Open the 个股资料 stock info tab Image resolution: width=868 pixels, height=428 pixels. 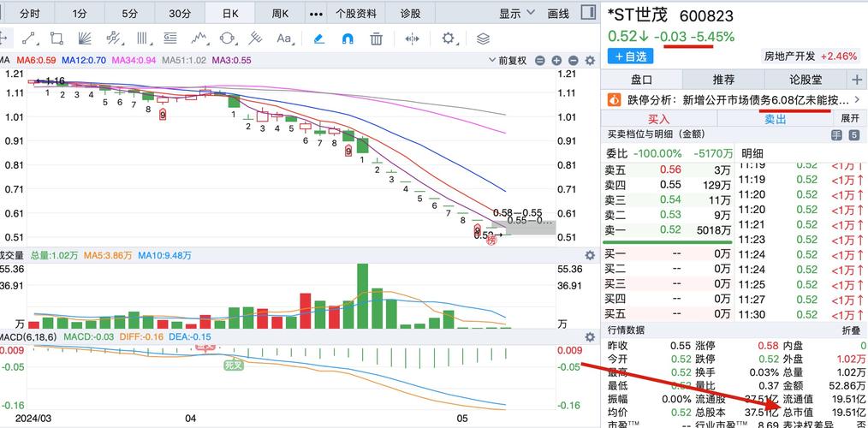point(356,14)
